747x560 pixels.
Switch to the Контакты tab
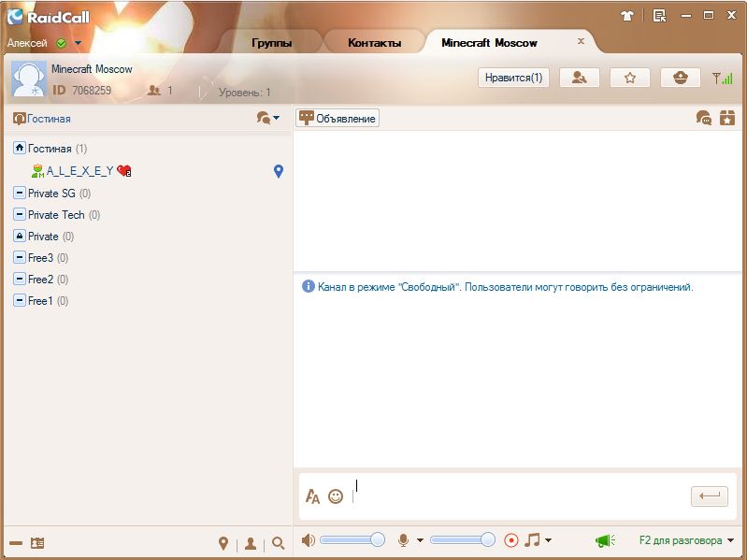click(374, 43)
